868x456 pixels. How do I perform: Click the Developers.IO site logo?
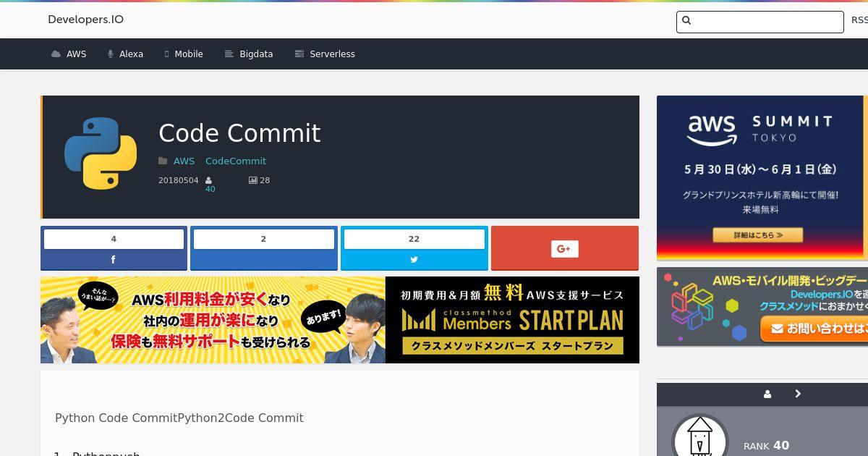pos(85,20)
